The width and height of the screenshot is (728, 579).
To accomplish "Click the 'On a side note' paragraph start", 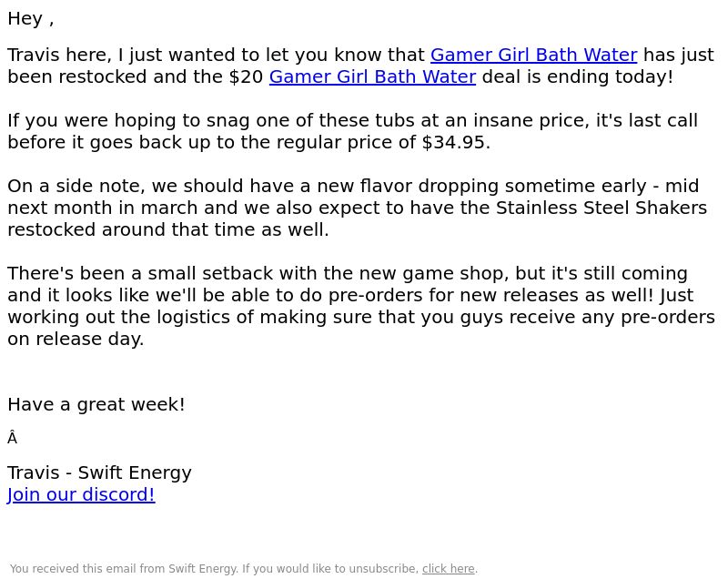I will [73, 187].
